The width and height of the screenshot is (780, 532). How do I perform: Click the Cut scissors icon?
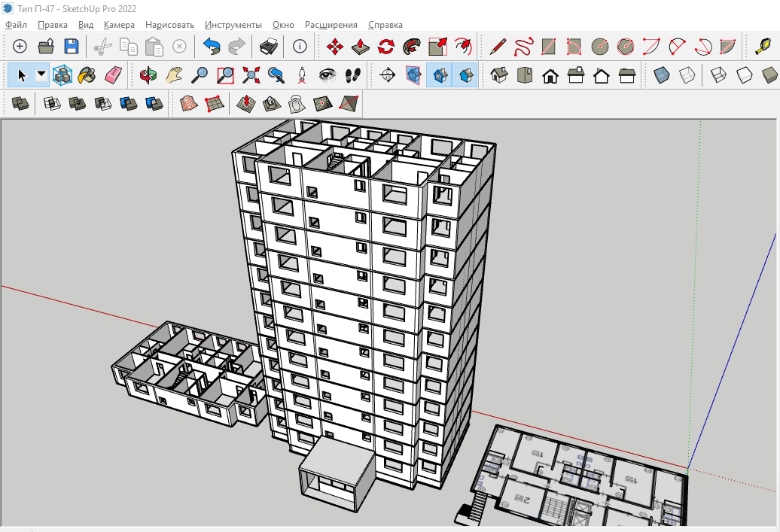click(103, 47)
